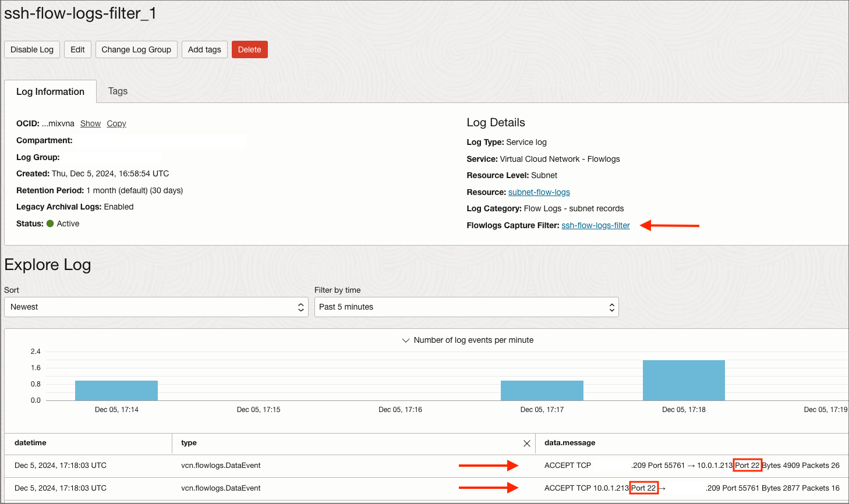This screenshot has height=504, width=849.
Task: Open the subnet-flow-logs resource link
Action: click(x=539, y=192)
